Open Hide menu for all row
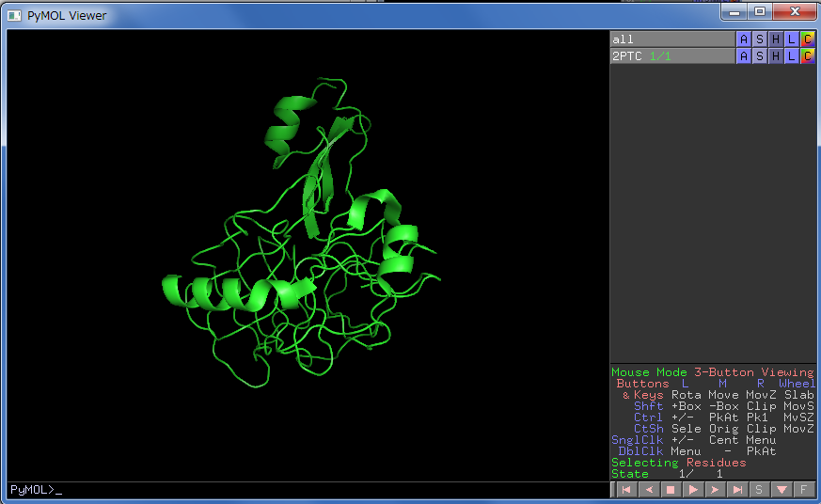The image size is (821, 504). pyautogui.click(x=776, y=39)
